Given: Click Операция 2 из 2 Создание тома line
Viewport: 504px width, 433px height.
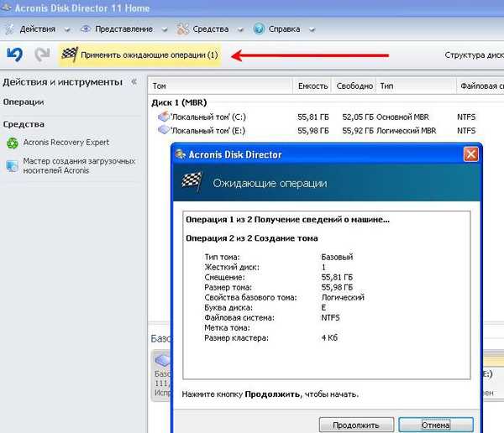Looking at the screenshot, I should pyautogui.click(x=252, y=238).
